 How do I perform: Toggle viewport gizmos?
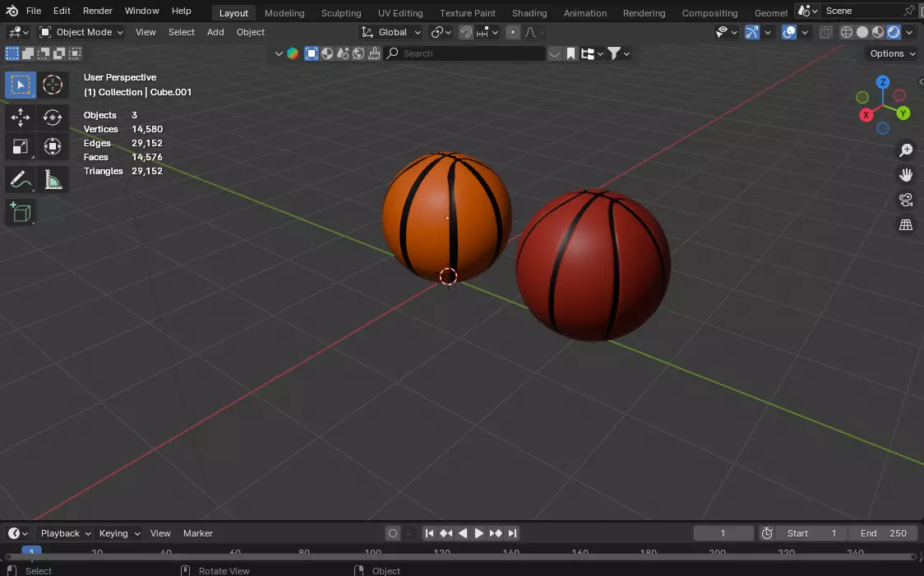point(752,32)
